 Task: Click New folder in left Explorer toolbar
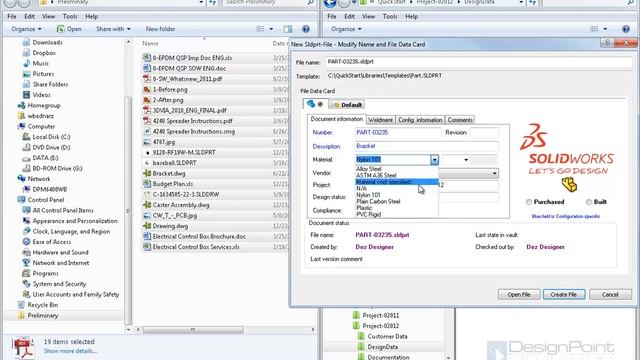pyautogui.click(x=160, y=29)
